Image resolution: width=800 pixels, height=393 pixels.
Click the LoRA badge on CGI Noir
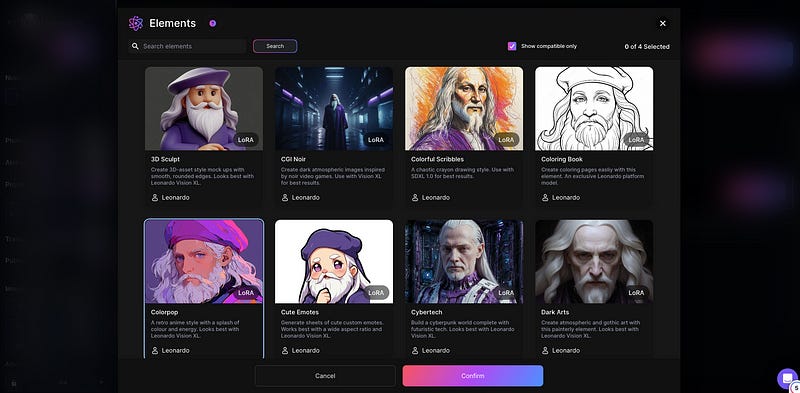click(x=376, y=140)
